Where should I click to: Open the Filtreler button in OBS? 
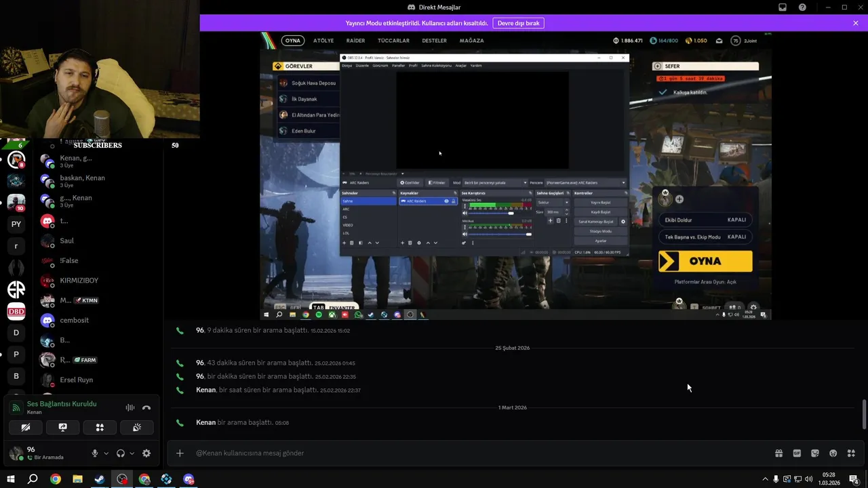click(437, 182)
